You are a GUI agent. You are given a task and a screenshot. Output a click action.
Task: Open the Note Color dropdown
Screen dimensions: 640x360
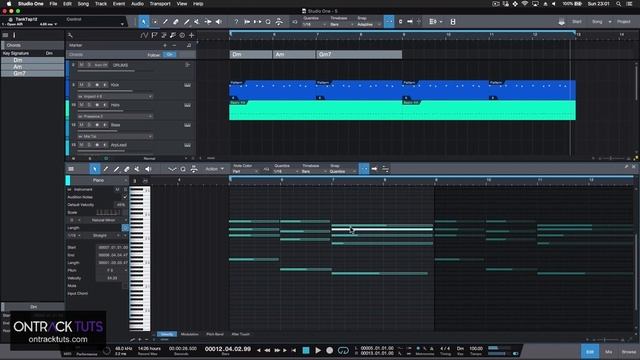coord(245,171)
